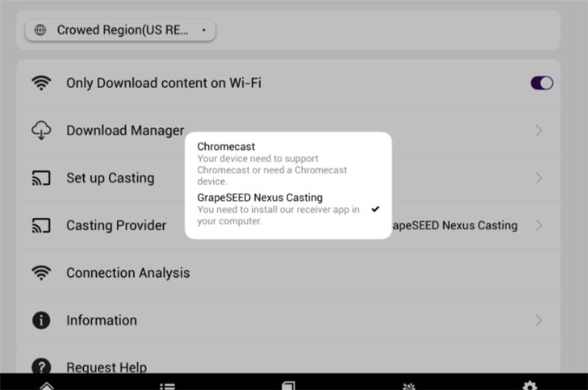
Task: Click the globe icon in region selector
Action: (40, 30)
